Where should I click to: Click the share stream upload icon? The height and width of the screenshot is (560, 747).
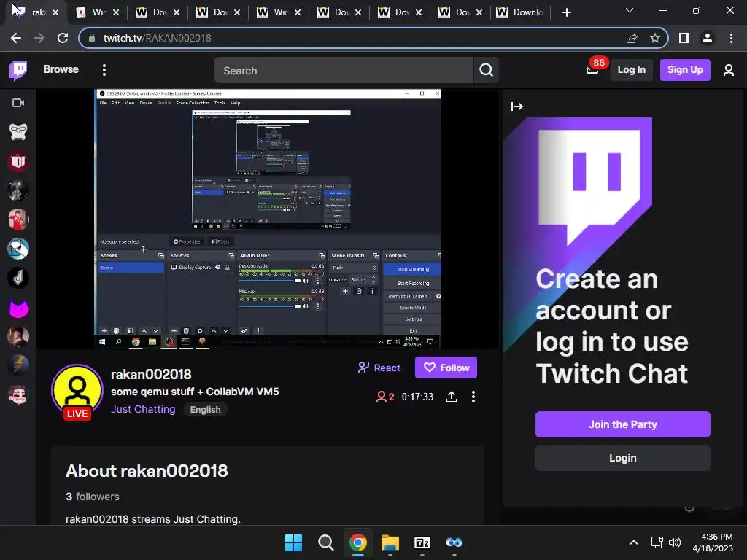click(451, 397)
